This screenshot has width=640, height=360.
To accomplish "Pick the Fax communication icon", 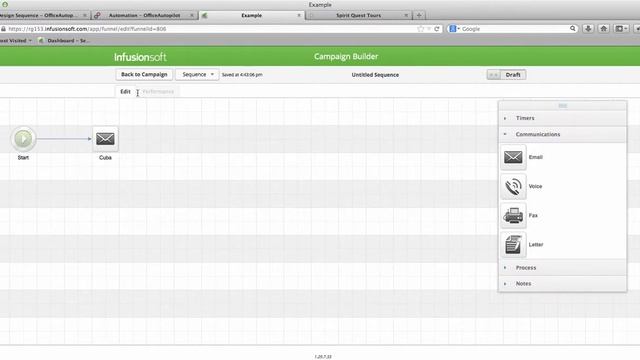I will (x=513, y=216).
